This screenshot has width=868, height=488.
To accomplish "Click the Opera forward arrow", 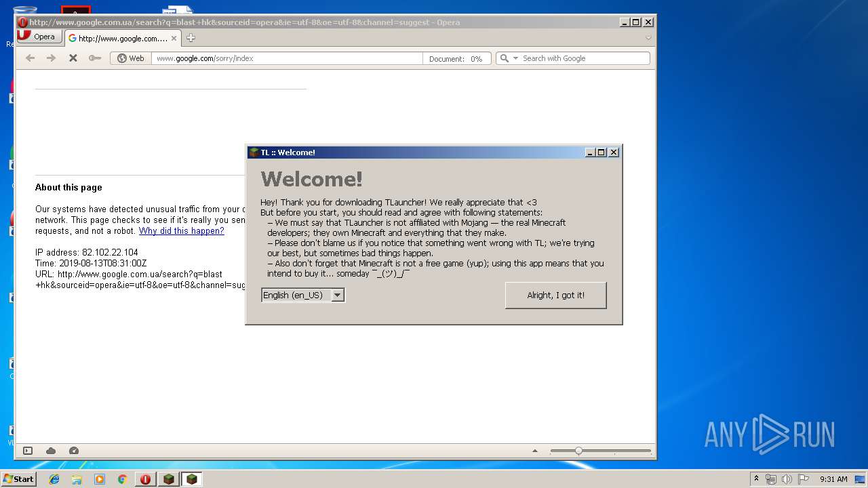I will pos(51,58).
